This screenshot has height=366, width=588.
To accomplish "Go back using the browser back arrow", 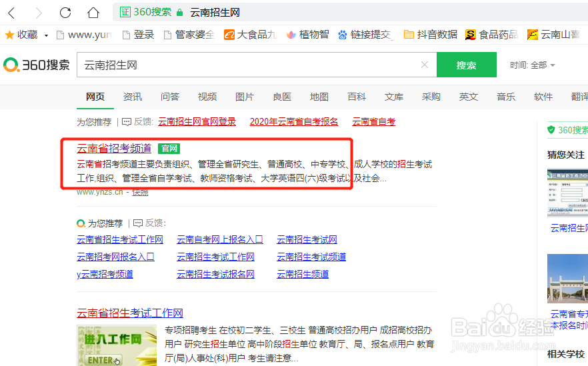I will pos(11,13).
